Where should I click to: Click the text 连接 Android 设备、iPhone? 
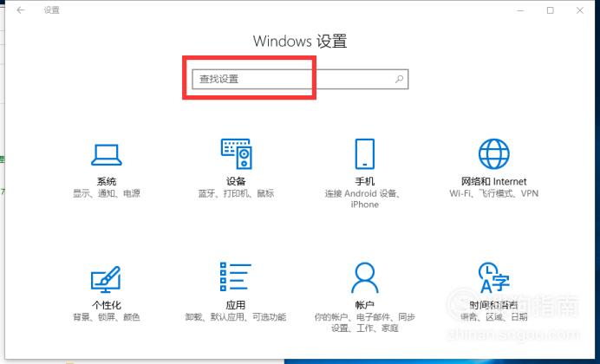tap(364, 198)
